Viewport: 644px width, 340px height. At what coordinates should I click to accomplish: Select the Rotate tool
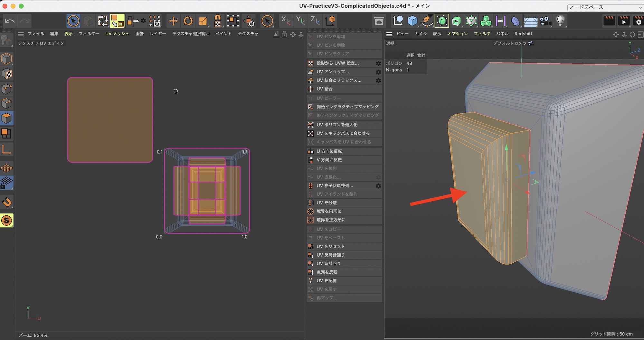188,21
